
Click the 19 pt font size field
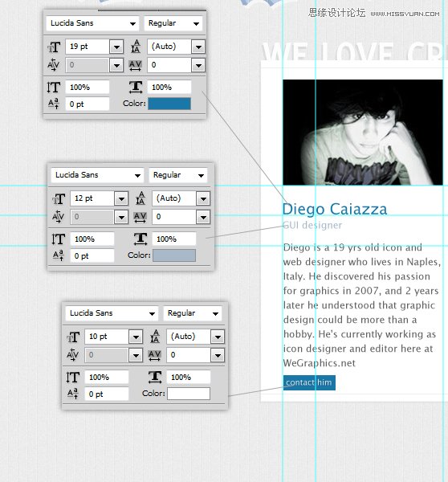[88, 47]
